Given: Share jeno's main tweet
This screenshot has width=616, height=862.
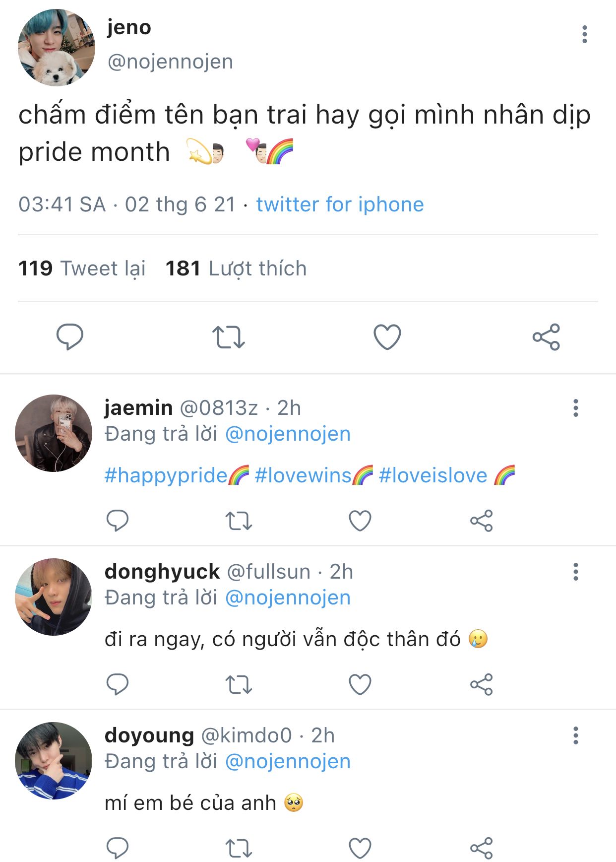Looking at the screenshot, I should (x=546, y=337).
